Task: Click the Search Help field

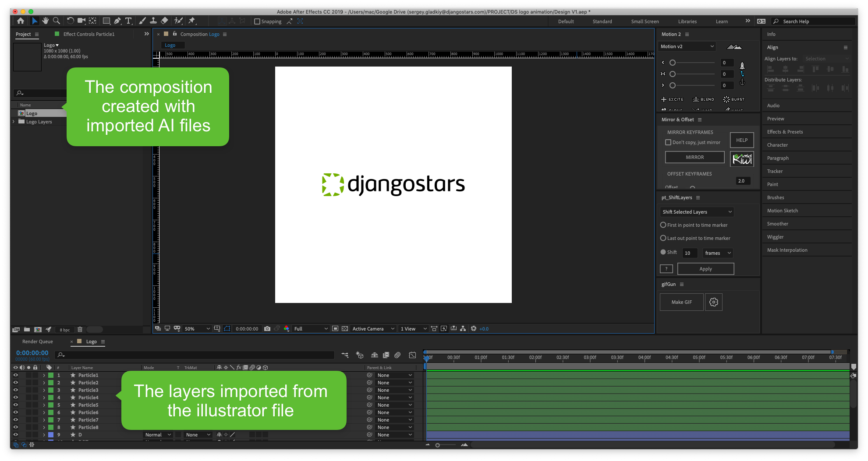Action: tap(813, 21)
